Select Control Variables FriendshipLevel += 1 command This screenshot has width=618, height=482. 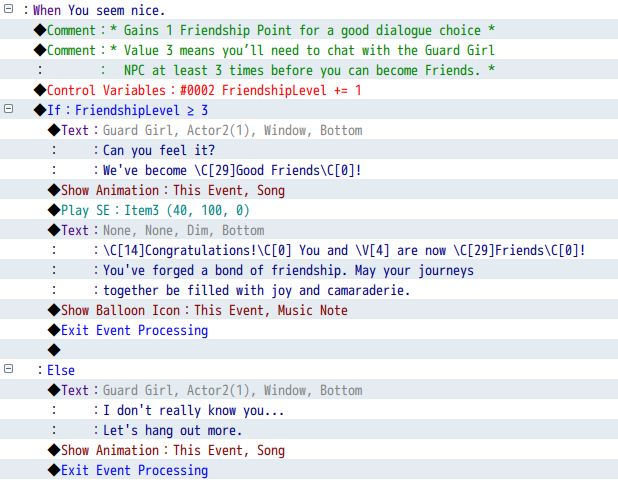click(x=309, y=90)
